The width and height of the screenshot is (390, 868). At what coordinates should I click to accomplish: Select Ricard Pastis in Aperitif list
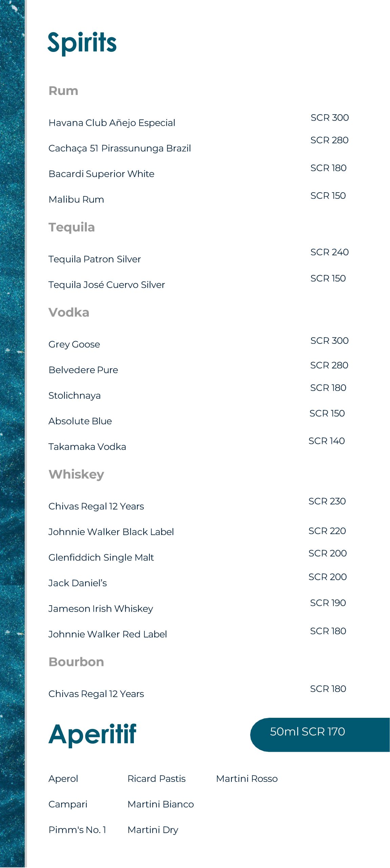(x=157, y=778)
